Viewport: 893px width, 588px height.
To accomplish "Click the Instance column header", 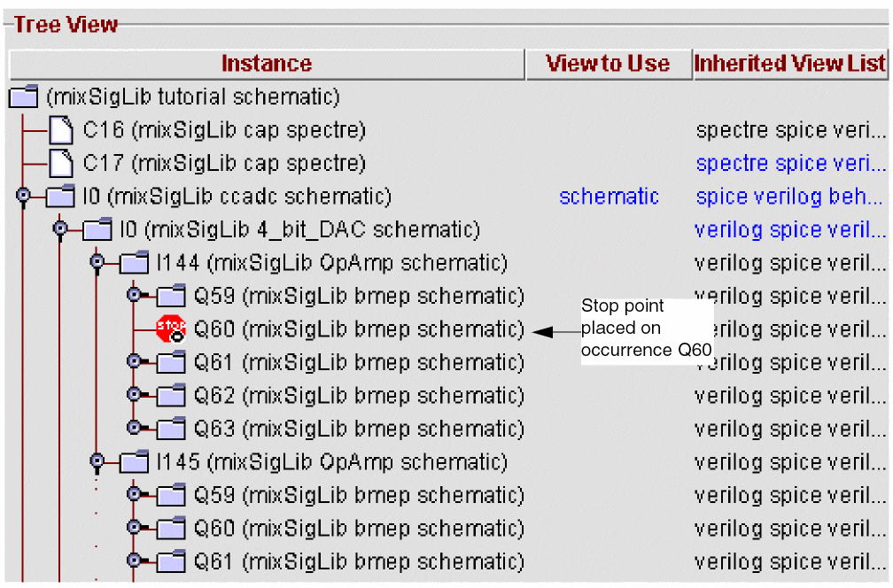I will coord(266,64).
